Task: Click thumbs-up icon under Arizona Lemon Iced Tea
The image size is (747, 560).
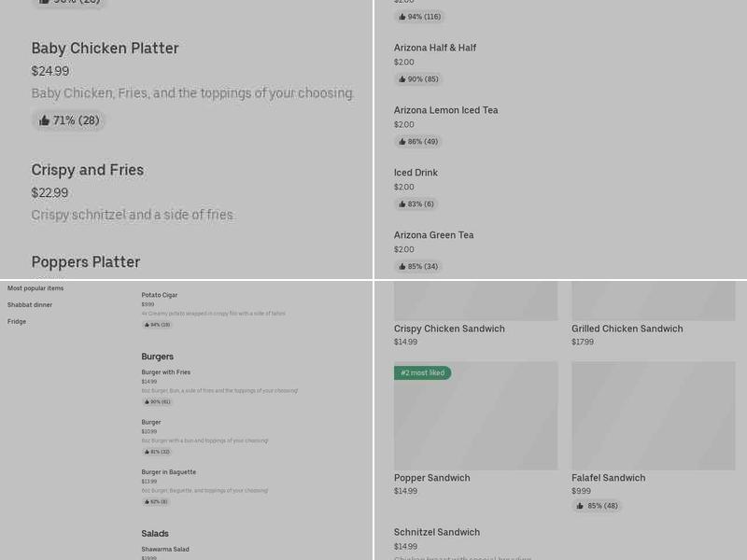Action: pyautogui.click(x=402, y=142)
